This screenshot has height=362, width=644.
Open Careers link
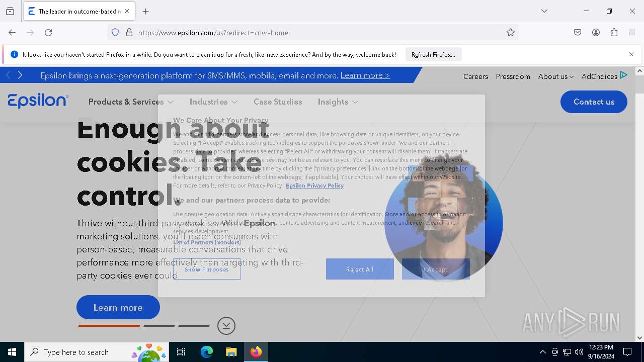coord(475,76)
